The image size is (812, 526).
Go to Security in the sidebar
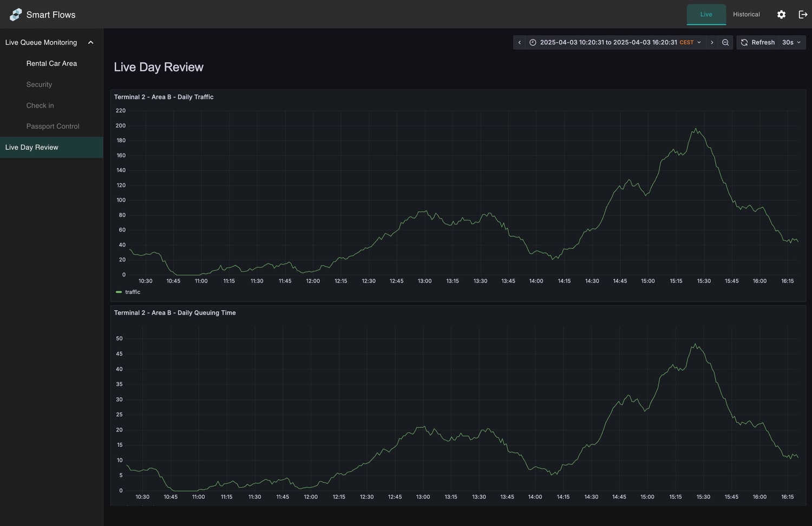pos(39,84)
